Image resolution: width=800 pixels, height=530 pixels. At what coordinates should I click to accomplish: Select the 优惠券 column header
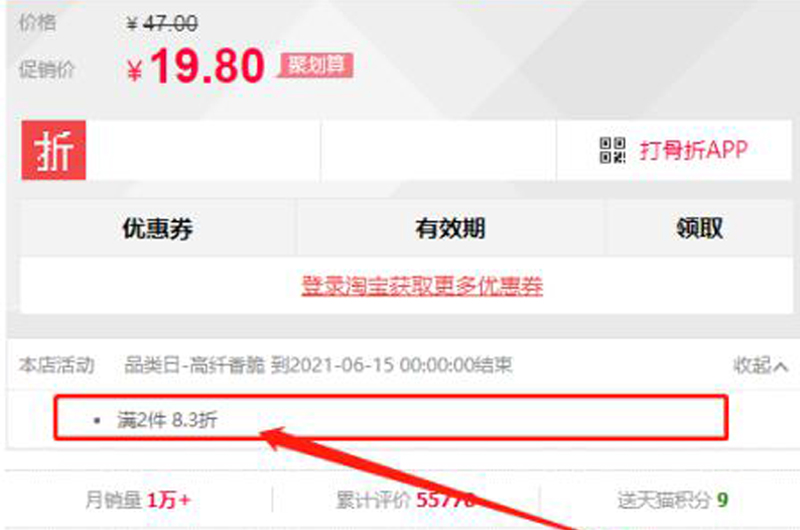coord(157,228)
